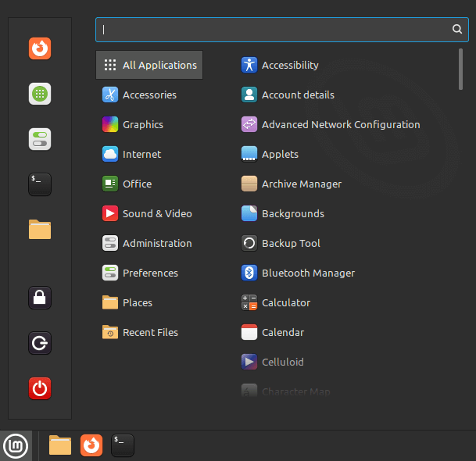The width and height of the screenshot is (476, 461).
Task: Open Files folder in the taskbar
Action: pyautogui.click(x=60, y=445)
